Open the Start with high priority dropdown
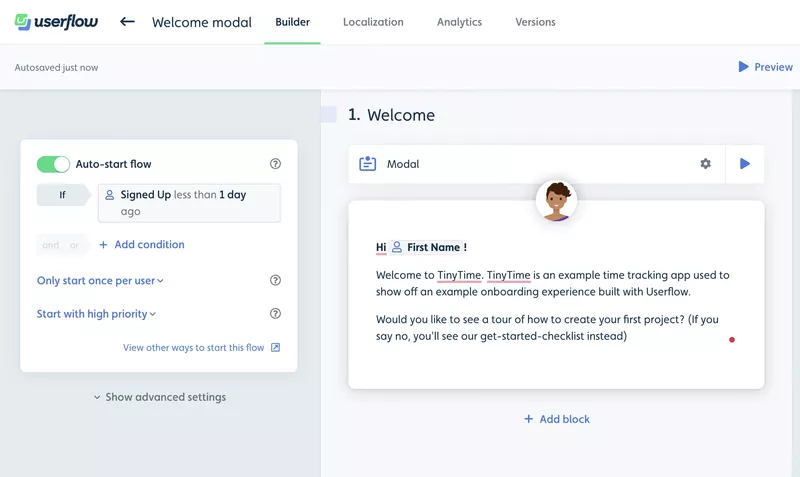Image resolution: width=800 pixels, height=477 pixels. pyautogui.click(x=96, y=314)
